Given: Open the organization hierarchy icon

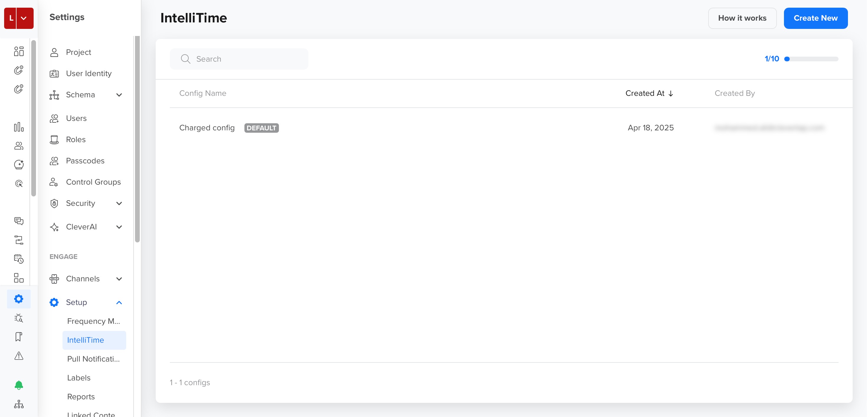Looking at the screenshot, I should (19, 404).
